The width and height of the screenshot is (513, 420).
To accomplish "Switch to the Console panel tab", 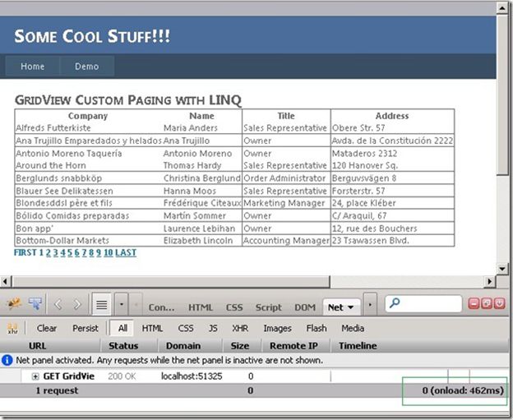I will click(161, 307).
